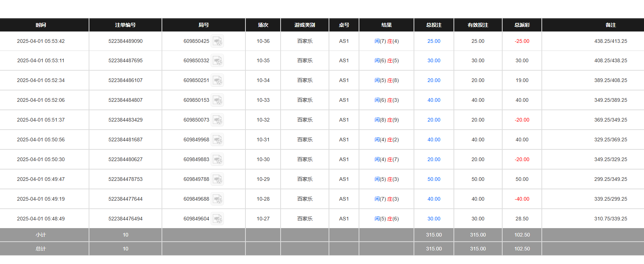Play replay icon for round 609849788
644x264 pixels.
tap(218, 179)
